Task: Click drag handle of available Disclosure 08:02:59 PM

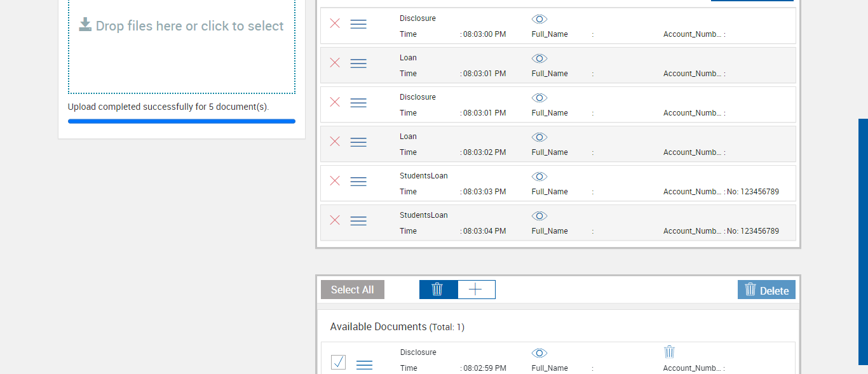Action: [364, 364]
